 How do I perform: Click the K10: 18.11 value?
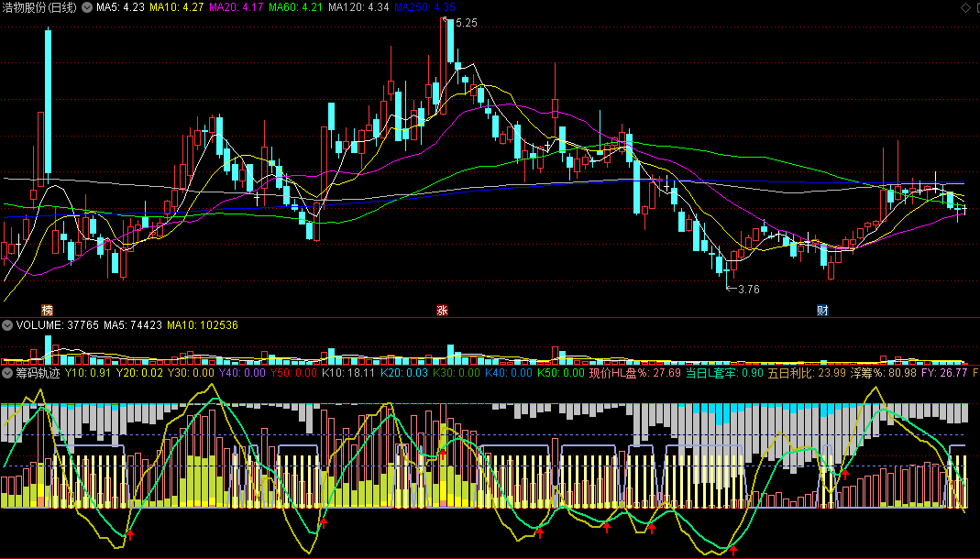(348, 373)
